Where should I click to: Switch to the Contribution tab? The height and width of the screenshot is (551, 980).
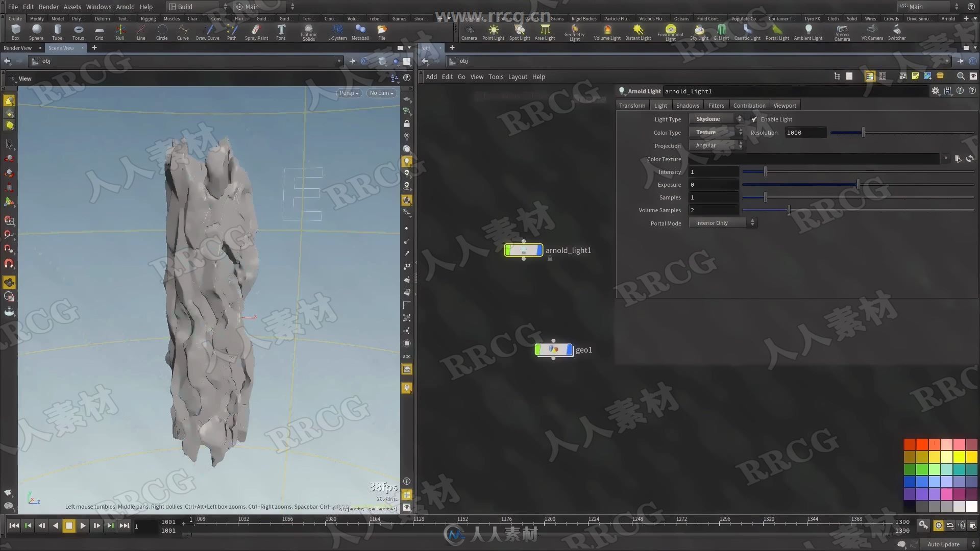click(x=748, y=105)
